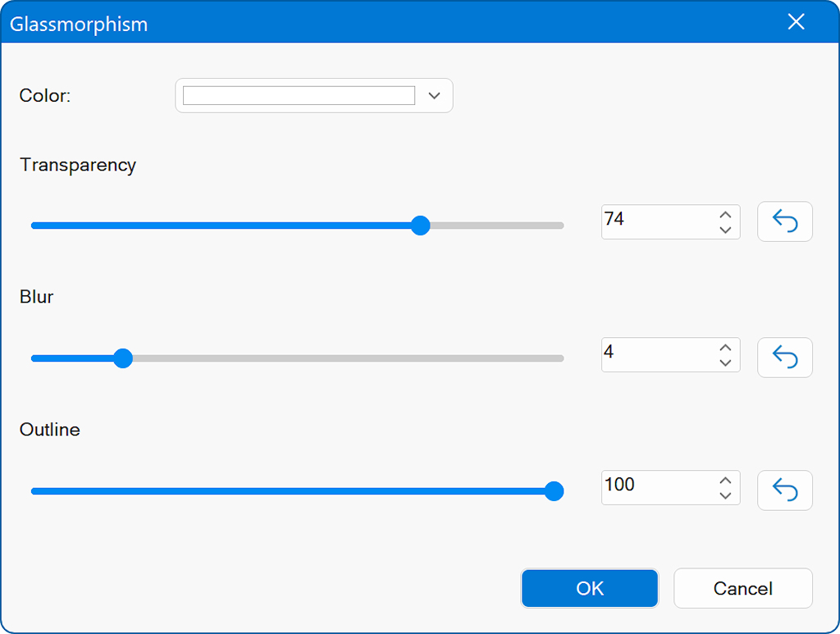Increase the Blur value with up arrow
Image resolution: width=840 pixels, height=634 pixels.
[x=725, y=348]
